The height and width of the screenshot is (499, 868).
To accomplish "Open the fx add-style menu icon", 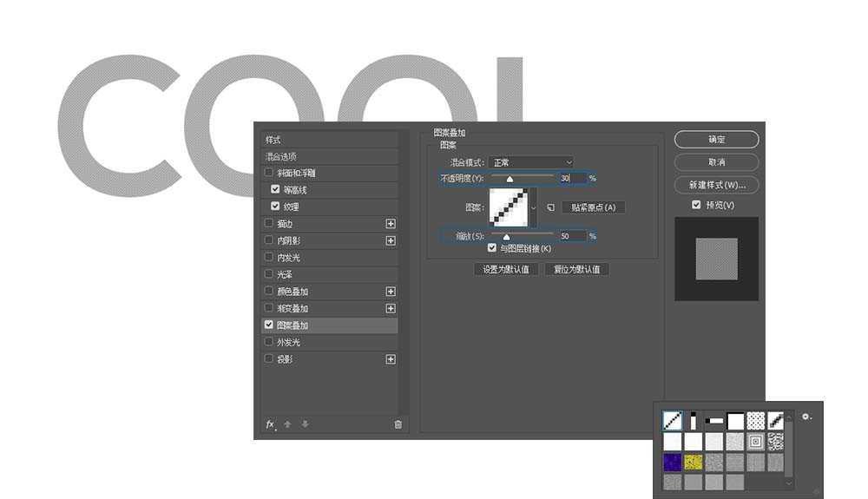I will (x=270, y=424).
